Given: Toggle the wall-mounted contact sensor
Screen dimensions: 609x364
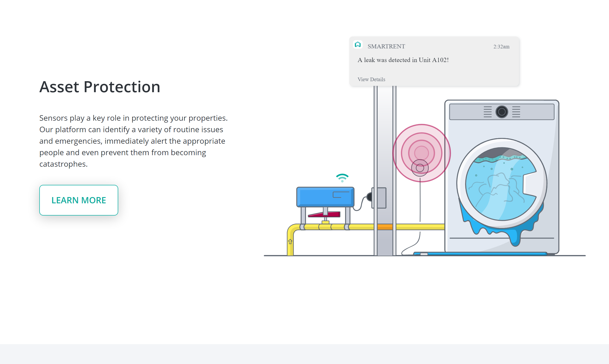Looking at the screenshot, I should point(380,199).
